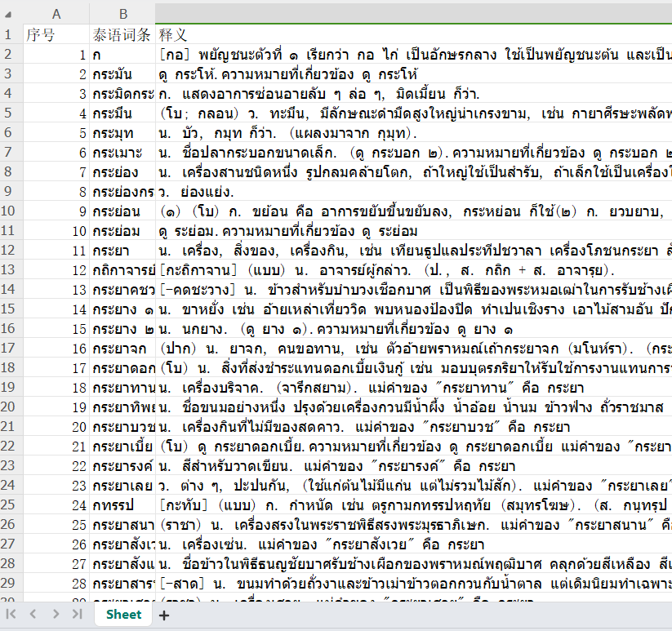Open the Sheet tab
The width and height of the screenshot is (672, 631).
(123, 615)
